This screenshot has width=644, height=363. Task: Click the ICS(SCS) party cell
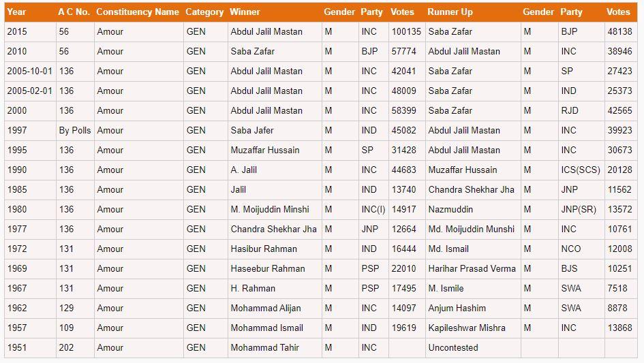[x=581, y=170]
